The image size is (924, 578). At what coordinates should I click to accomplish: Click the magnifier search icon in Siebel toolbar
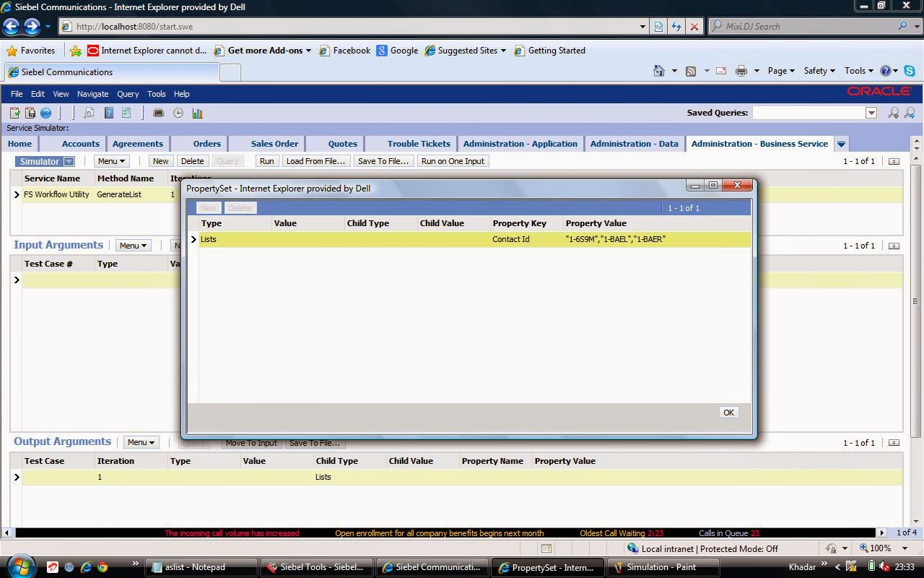(89, 113)
